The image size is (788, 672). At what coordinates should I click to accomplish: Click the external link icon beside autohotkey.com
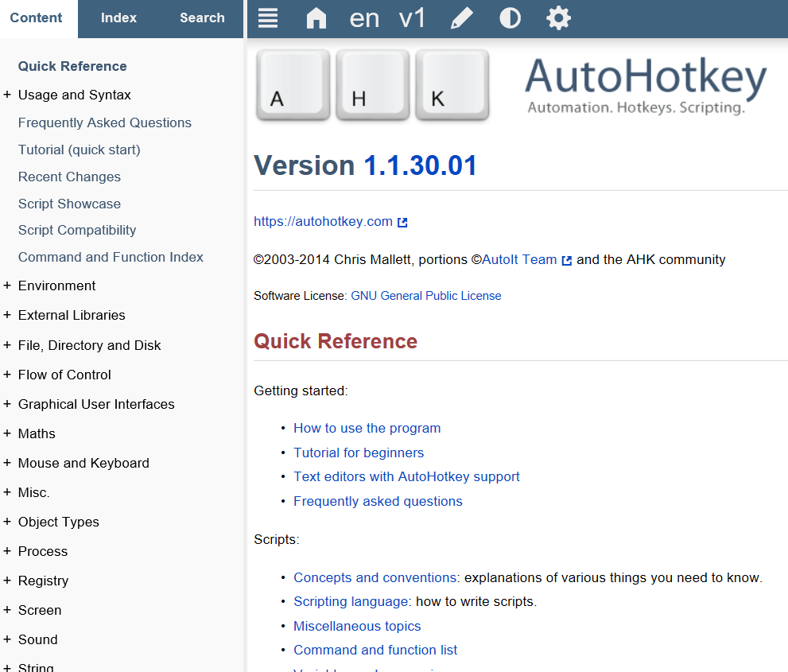point(402,222)
